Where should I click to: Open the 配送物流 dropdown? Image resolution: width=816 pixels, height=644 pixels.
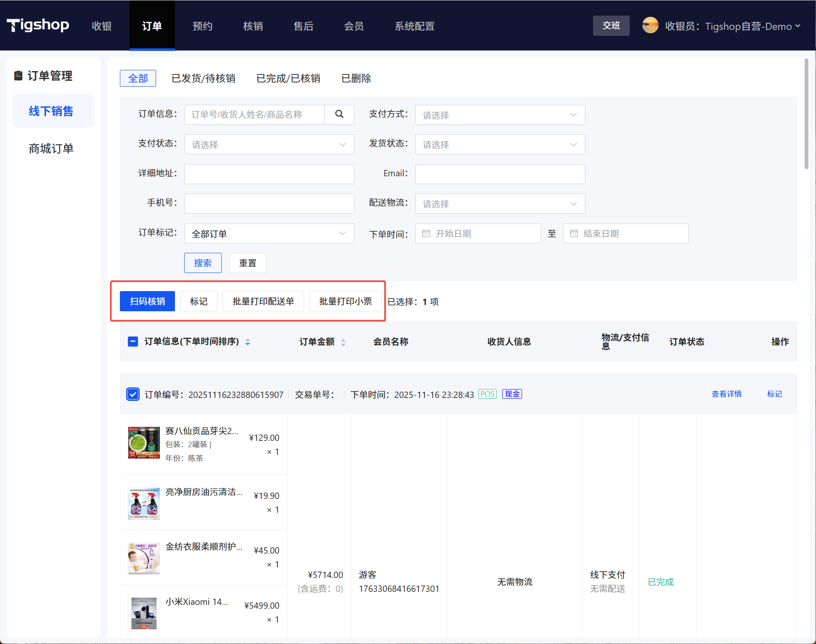click(x=500, y=204)
